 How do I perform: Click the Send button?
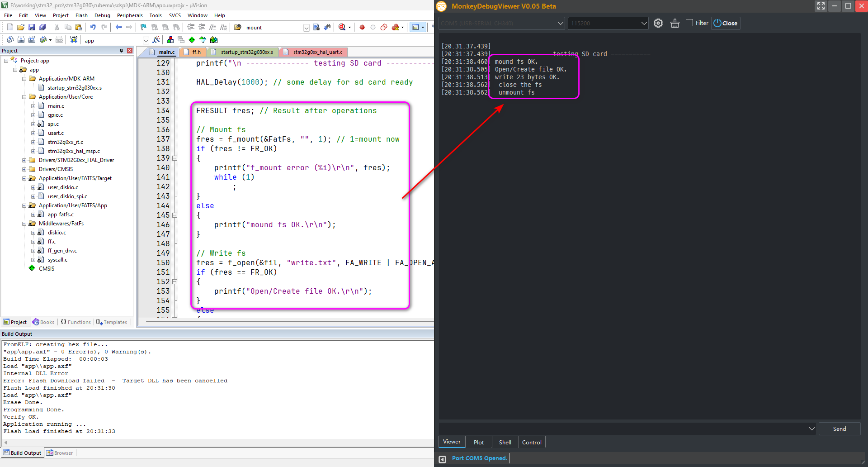(840, 429)
